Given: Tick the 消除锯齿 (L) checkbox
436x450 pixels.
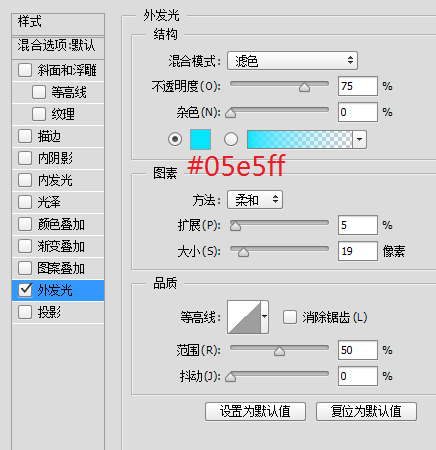Looking at the screenshot, I should (x=290, y=317).
